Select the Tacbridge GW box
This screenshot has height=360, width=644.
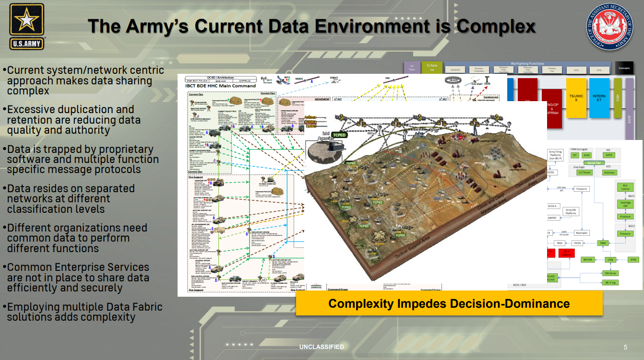(625, 204)
